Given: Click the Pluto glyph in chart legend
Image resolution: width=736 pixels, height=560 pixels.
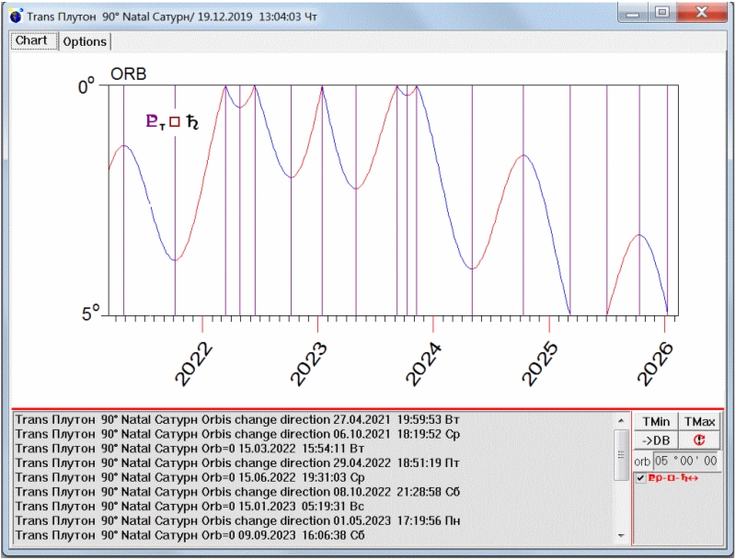Looking at the screenshot, I should 154,121.
